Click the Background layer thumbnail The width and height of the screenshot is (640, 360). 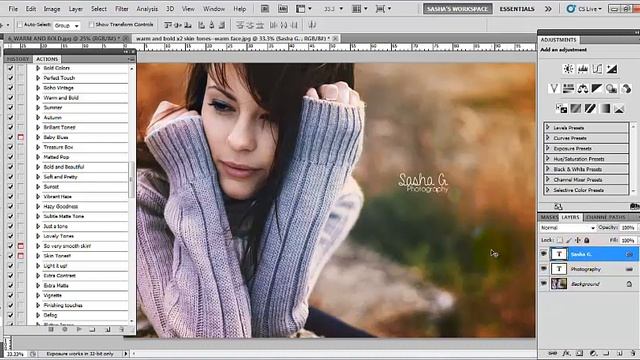pyautogui.click(x=559, y=284)
